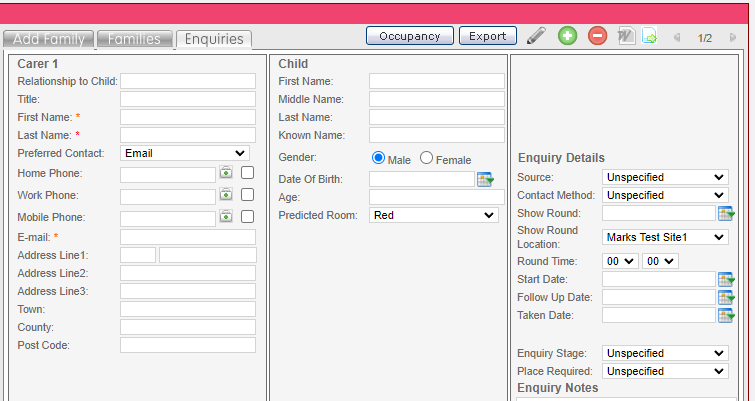Viewport: 755px width, 401px height.
Task: Go to the next record arrow
Action: pyautogui.click(x=733, y=37)
